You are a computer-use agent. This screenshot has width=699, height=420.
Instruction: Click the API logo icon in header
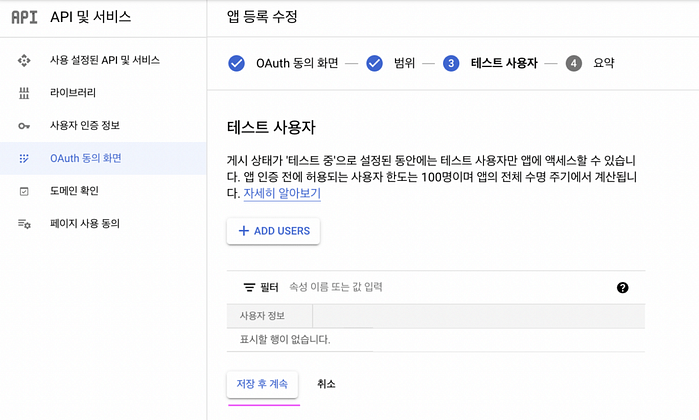24,17
